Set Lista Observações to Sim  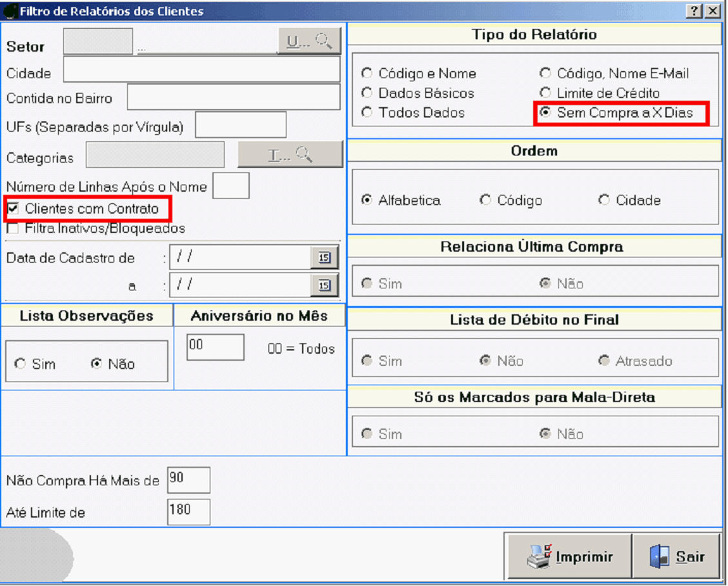[x=19, y=364]
